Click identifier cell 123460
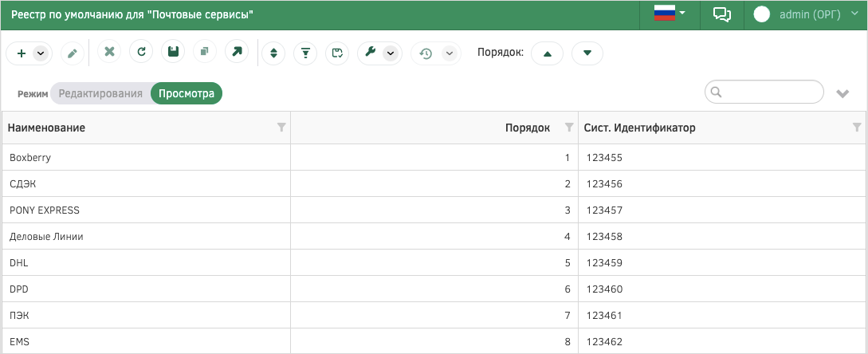This screenshot has width=868, height=354. (722, 289)
